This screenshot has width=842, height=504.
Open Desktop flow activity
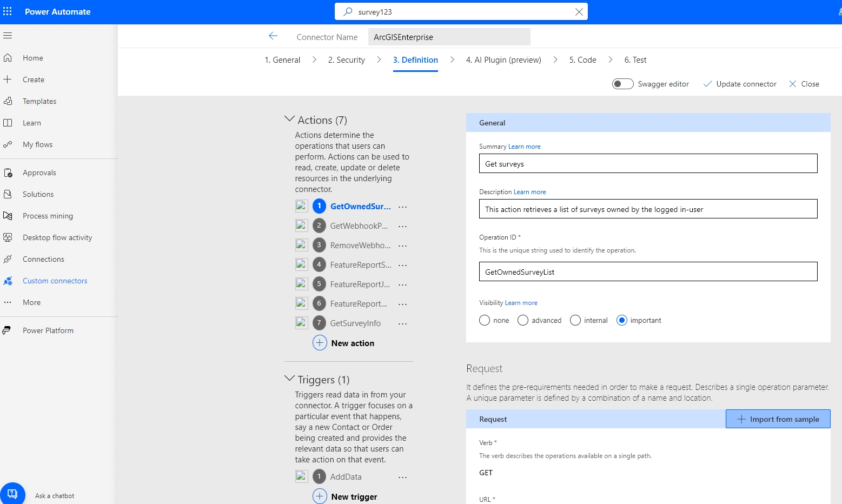pyautogui.click(x=57, y=237)
